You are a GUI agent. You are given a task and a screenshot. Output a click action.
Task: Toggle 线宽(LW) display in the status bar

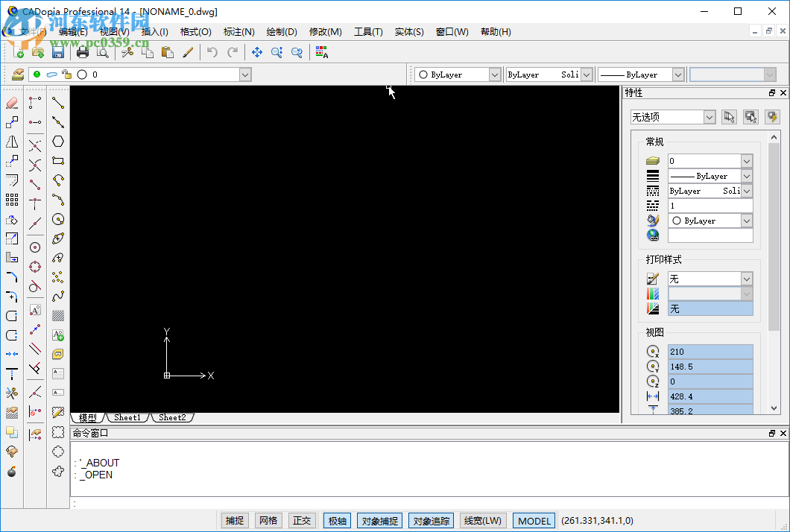click(482, 520)
